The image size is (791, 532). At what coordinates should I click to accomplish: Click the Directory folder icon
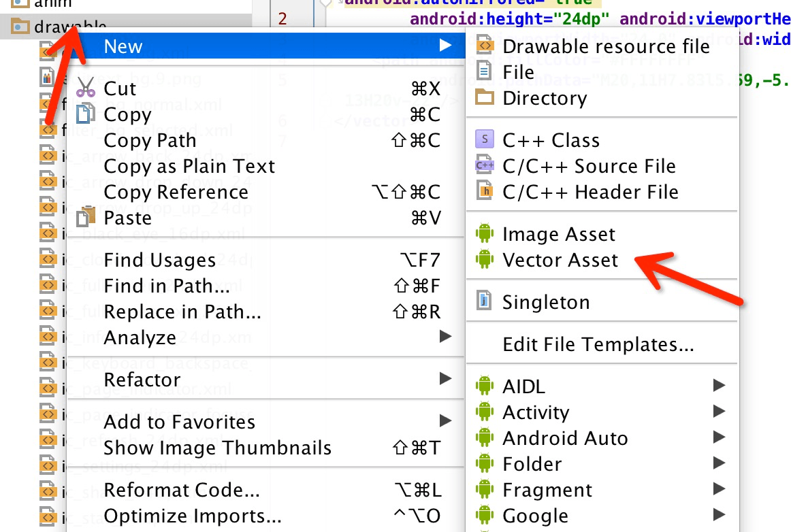[484, 97]
